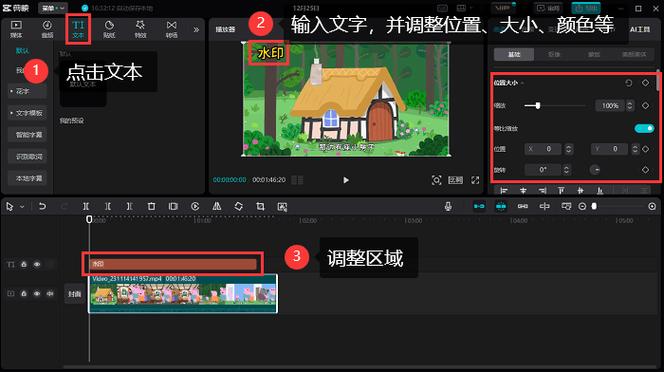Switch to the 基础 properties tab
Image resolution: width=664 pixels, height=372 pixels.
point(514,54)
